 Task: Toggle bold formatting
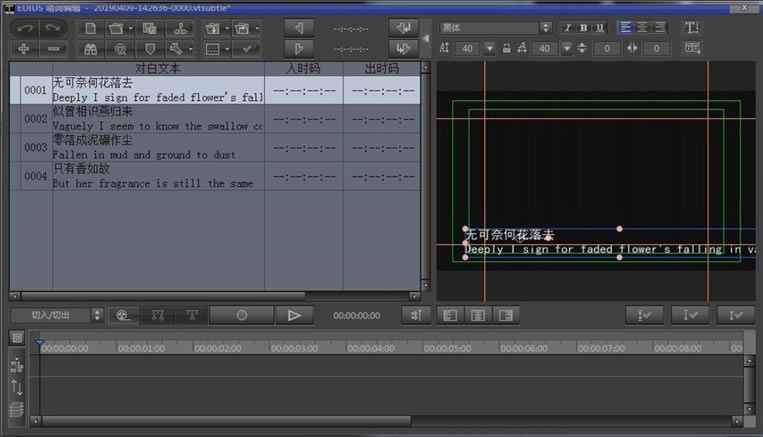click(583, 28)
